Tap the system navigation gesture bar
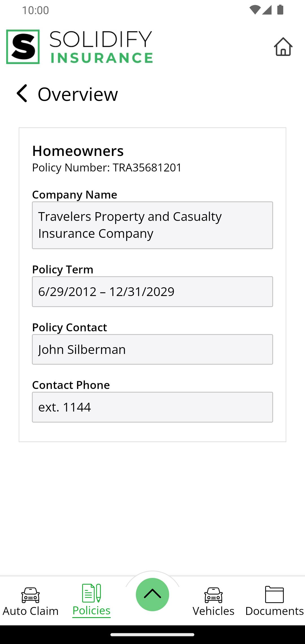This screenshot has height=644, width=305. coord(152,635)
